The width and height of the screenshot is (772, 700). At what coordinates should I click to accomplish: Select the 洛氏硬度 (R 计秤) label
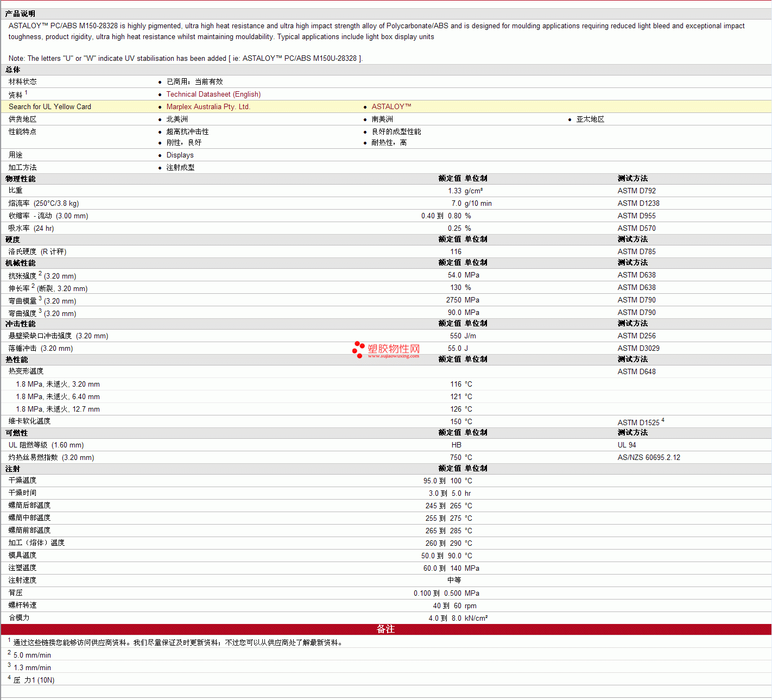[37, 252]
